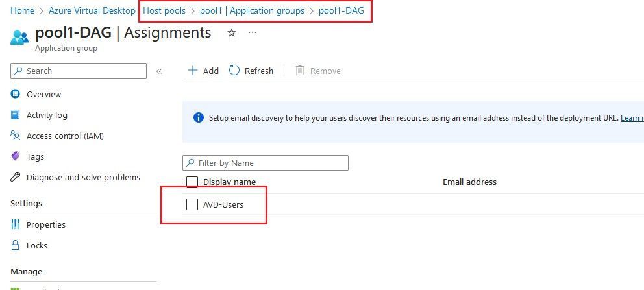Open Access control (IAM)

(x=65, y=136)
